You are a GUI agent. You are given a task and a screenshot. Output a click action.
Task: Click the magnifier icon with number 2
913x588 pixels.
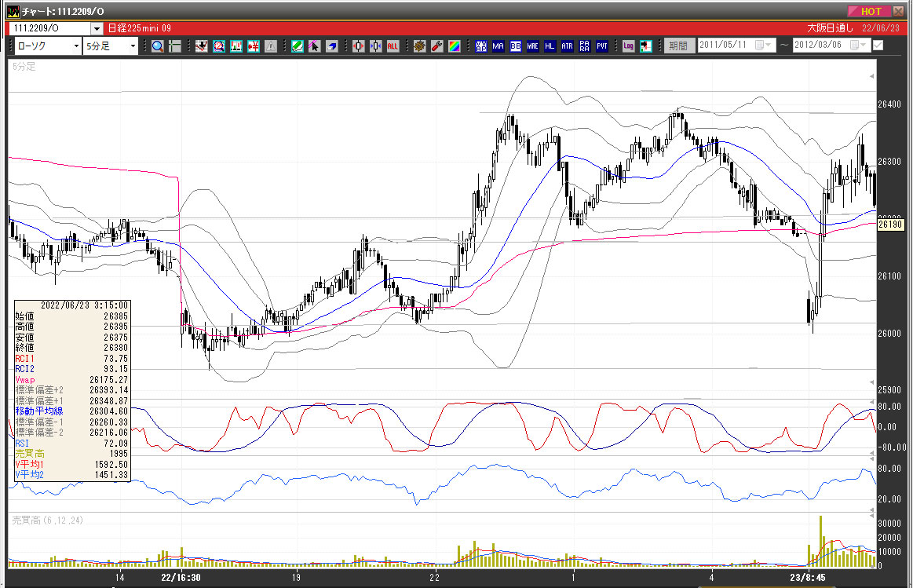[x=219, y=46]
